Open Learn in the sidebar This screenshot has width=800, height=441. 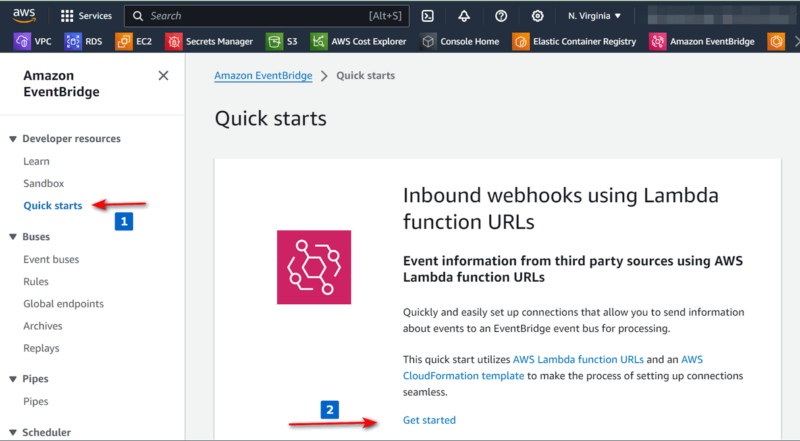36,161
